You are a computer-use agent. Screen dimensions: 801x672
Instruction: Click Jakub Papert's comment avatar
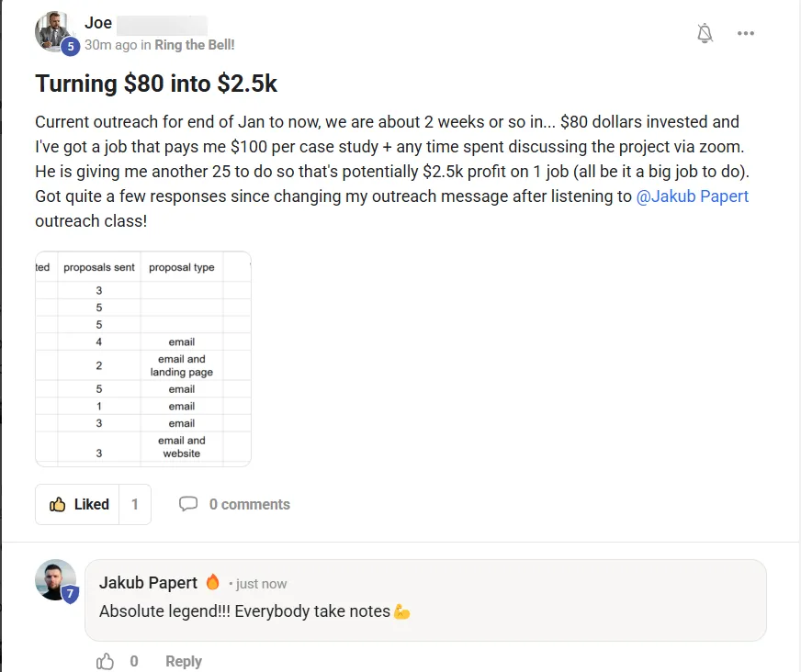[55, 579]
